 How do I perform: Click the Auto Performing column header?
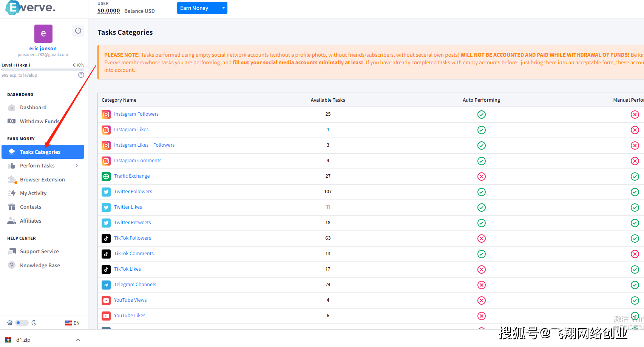481,100
